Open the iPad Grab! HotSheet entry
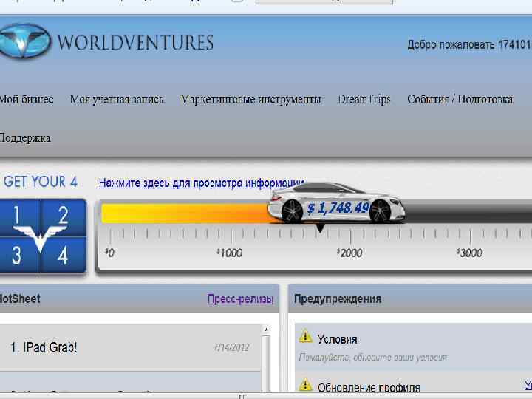 coord(130,347)
